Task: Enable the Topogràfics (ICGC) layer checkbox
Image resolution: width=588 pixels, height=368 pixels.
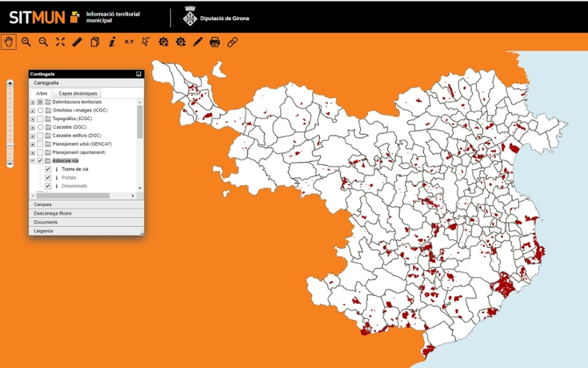Action: click(x=40, y=118)
